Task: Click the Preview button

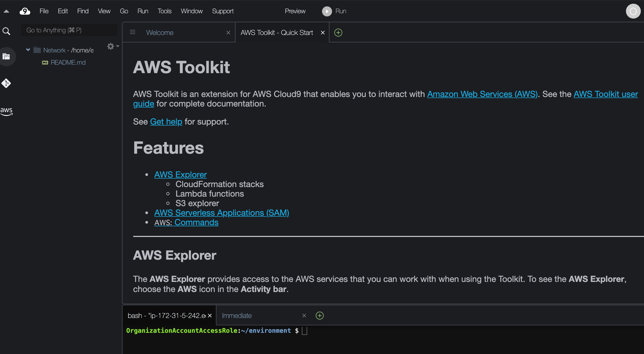Action: pos(295,11)
